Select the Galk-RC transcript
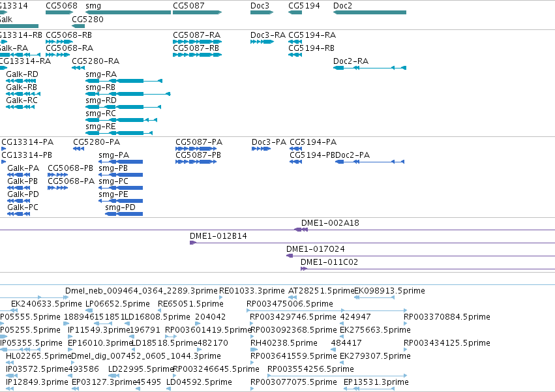Viewport: 555px width, 392px height. click(x=20, y=107)
